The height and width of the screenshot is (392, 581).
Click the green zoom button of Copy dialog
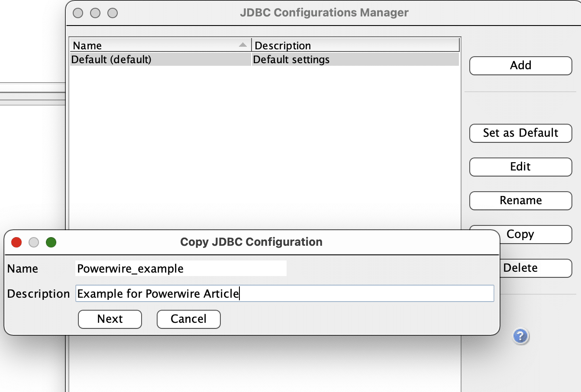(x=51, y=242)
